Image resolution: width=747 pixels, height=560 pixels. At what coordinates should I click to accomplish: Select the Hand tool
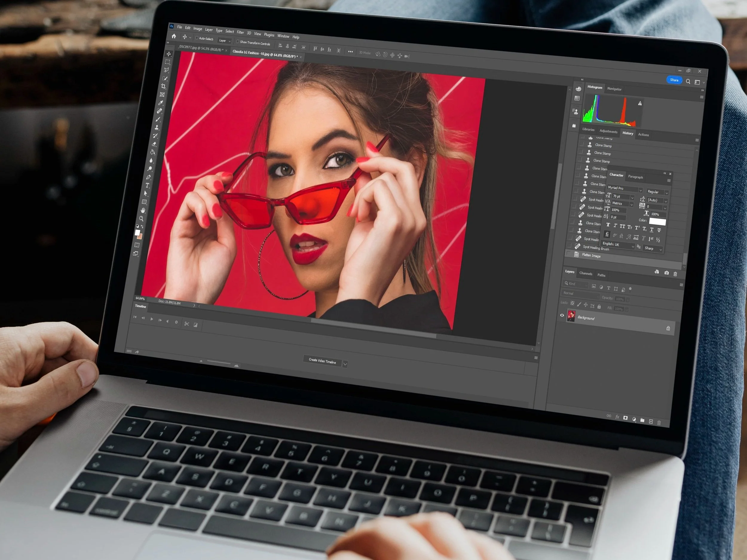143,210
